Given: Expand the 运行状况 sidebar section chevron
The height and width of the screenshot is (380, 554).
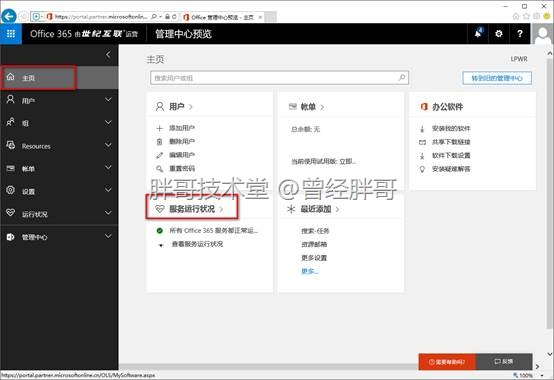Looking at the screenshot, I should (x=108, y=213).
